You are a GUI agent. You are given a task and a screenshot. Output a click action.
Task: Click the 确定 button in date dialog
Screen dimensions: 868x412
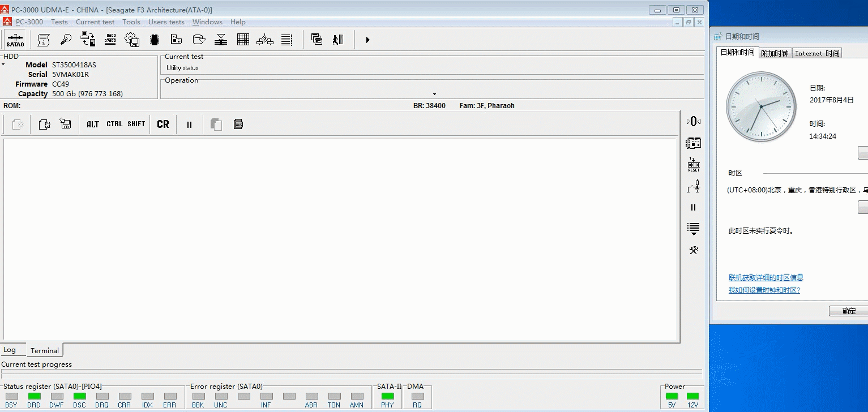pos(849,311)
